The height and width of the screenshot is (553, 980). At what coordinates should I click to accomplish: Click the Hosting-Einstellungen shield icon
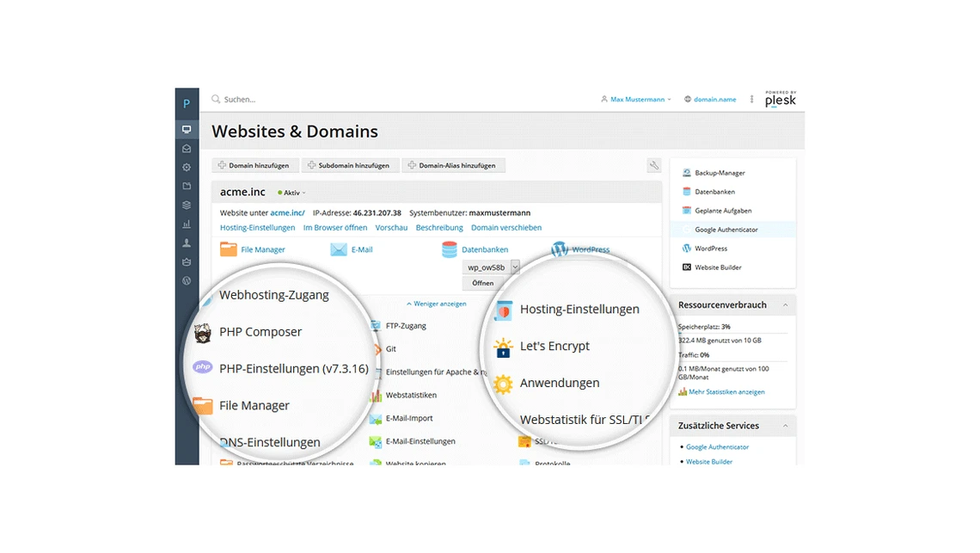(x=503, y=310)
